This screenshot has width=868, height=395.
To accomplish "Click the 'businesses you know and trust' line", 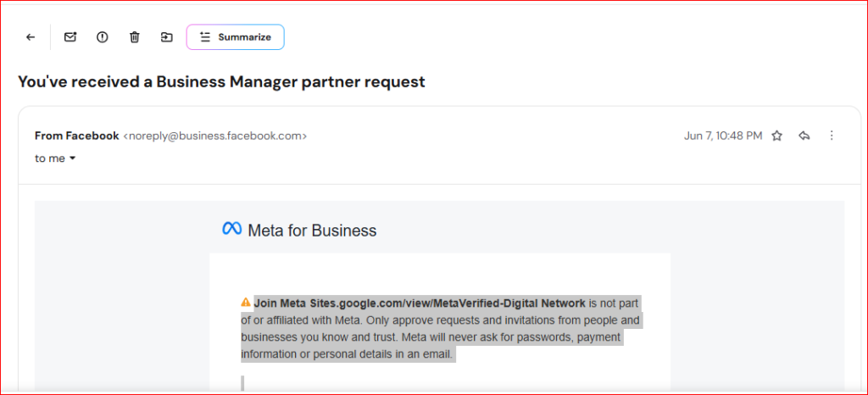I will coord(431,337).
